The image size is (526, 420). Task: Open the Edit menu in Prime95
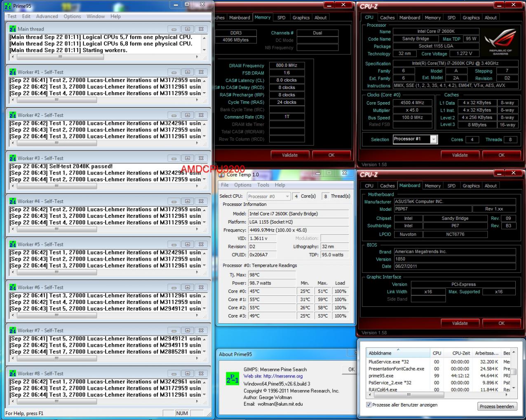point(26,16)
